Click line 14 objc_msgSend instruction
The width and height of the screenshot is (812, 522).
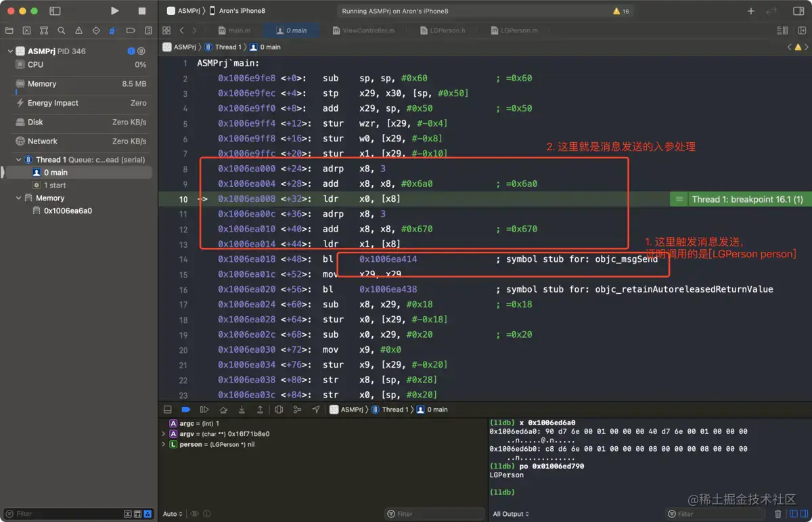point(484,259)
